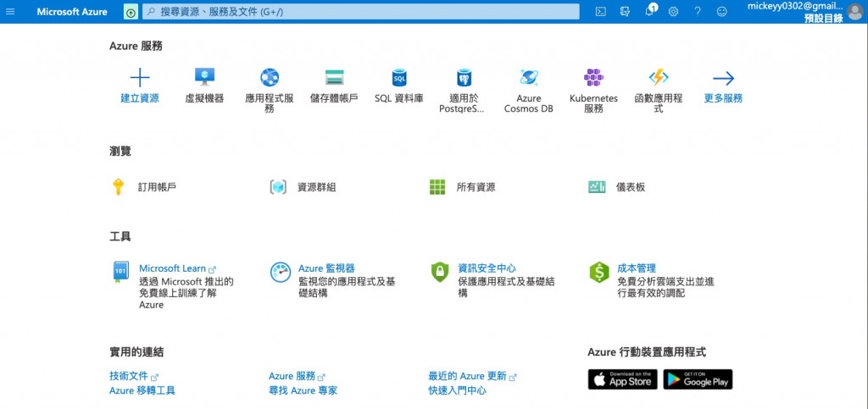Open Cloud Shell from the top bar
The width and height of the screenshot is (868, 409).
(x=601, y=12)
